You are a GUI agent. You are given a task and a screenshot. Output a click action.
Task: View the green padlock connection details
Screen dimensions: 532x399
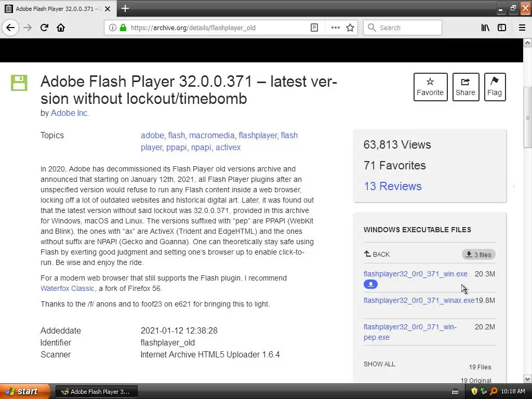123,28
